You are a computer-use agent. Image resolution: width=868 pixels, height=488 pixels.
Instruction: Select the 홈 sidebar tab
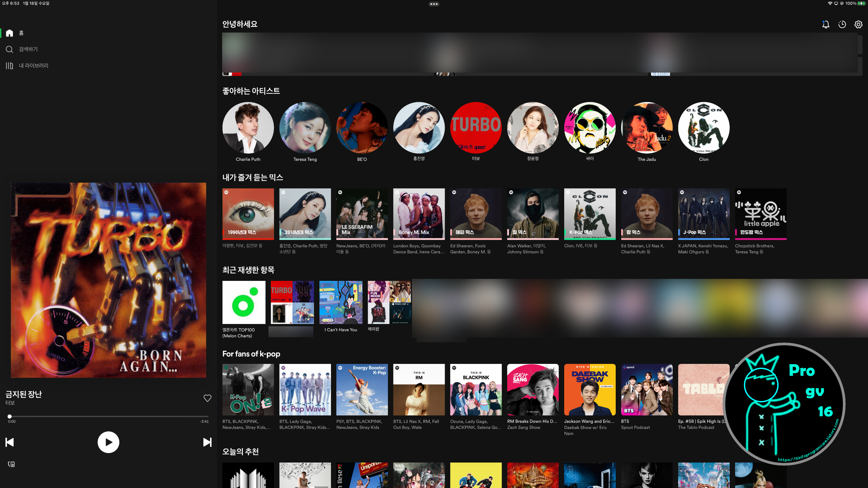(x=21, y=33)
